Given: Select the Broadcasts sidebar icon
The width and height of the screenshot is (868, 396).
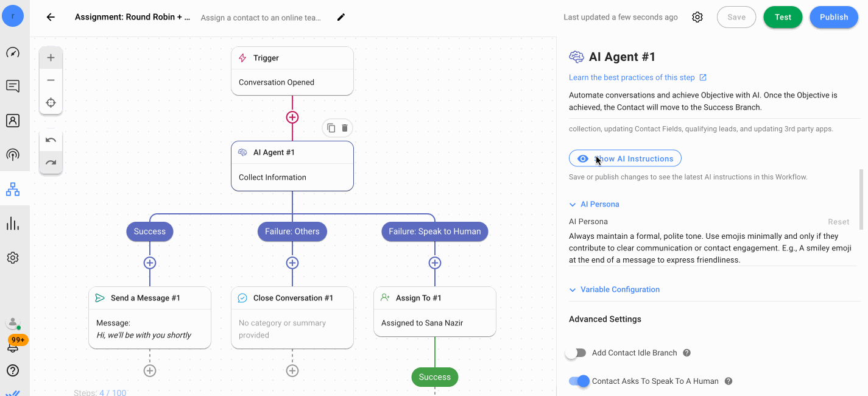Looking at the screenshot, I should click(13, 154).
